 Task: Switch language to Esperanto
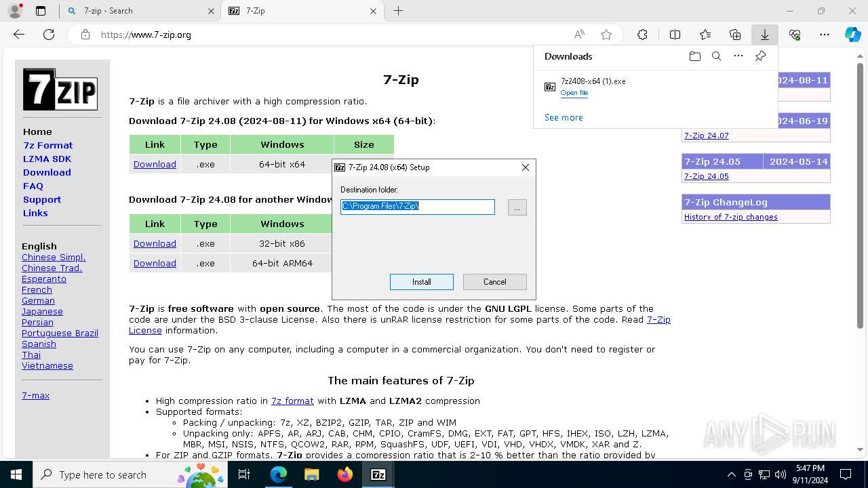click(44, 279)
